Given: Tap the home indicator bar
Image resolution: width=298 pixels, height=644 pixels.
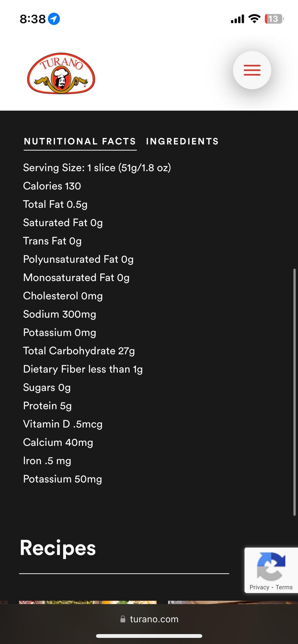Looking at the screenshot, I should (149, 636).
